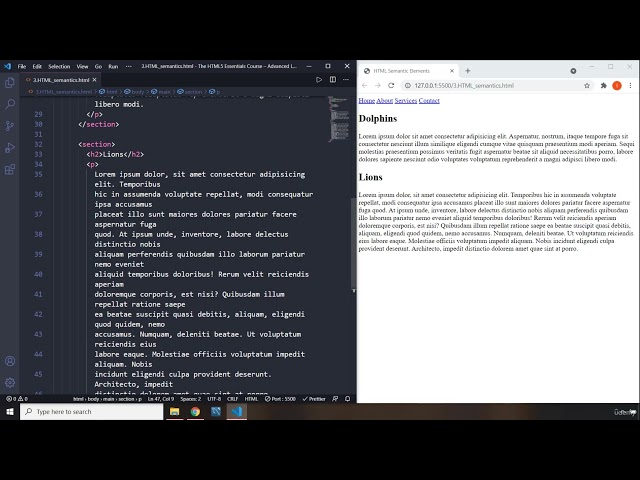This screenshot has width=640, height=480.
Task: Click the code minimap
Action: (x=338, y=119)
